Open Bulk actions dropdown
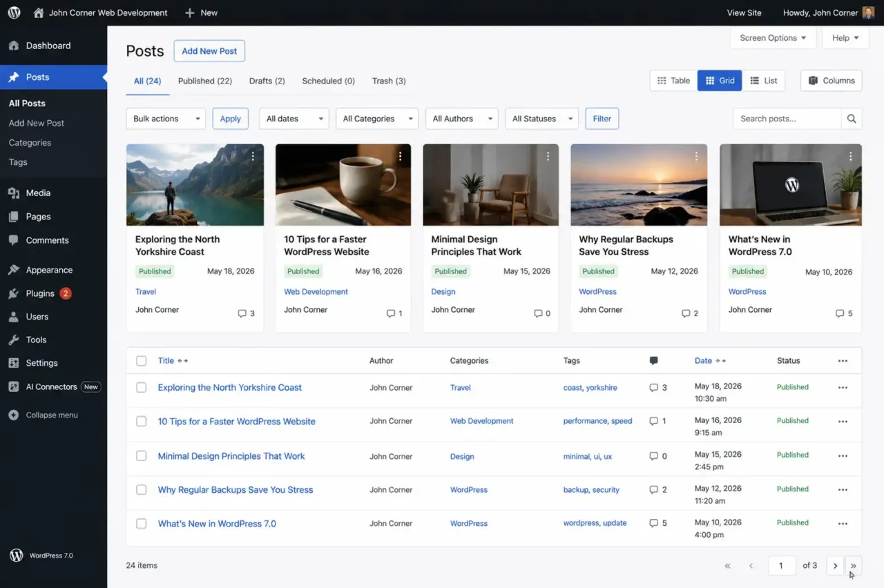884x588 pixels. [166, 119]
